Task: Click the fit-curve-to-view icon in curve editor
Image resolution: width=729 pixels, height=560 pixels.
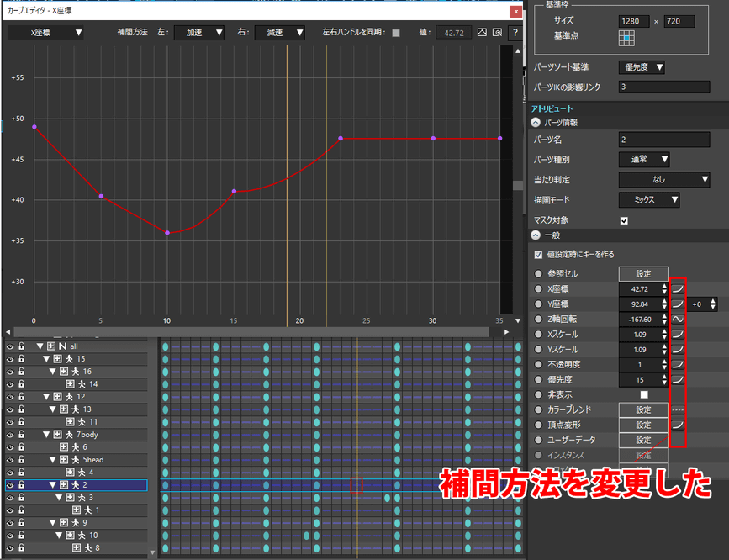Action: click(x=482, y=33)
